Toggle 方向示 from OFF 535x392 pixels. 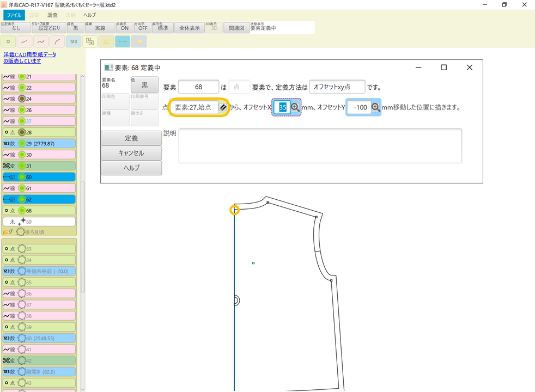142,27
